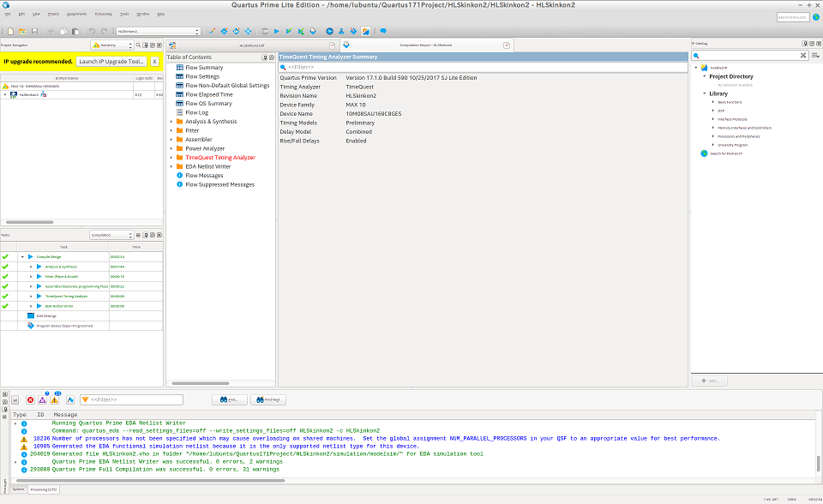Image resolution: width=823 pixels, height=504 pixels.
Task: Open the Programmer toolbar icon
Action: tap(353, 32)
